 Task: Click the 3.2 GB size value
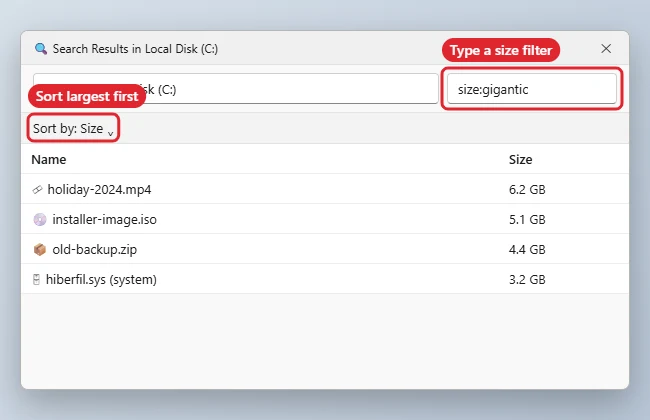(527, 280)
